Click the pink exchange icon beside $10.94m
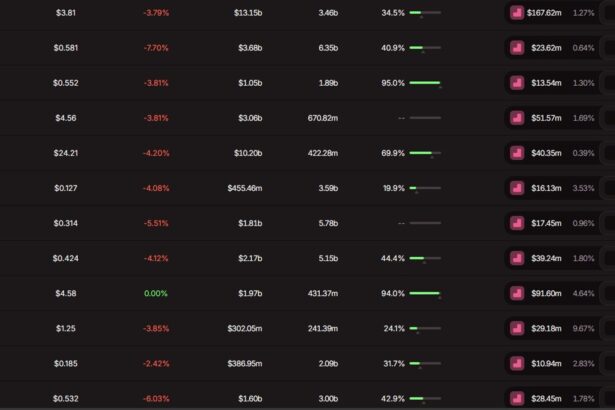Image resolution: width=615 pixels, height=410 pixels. click(x=517, y=363)
